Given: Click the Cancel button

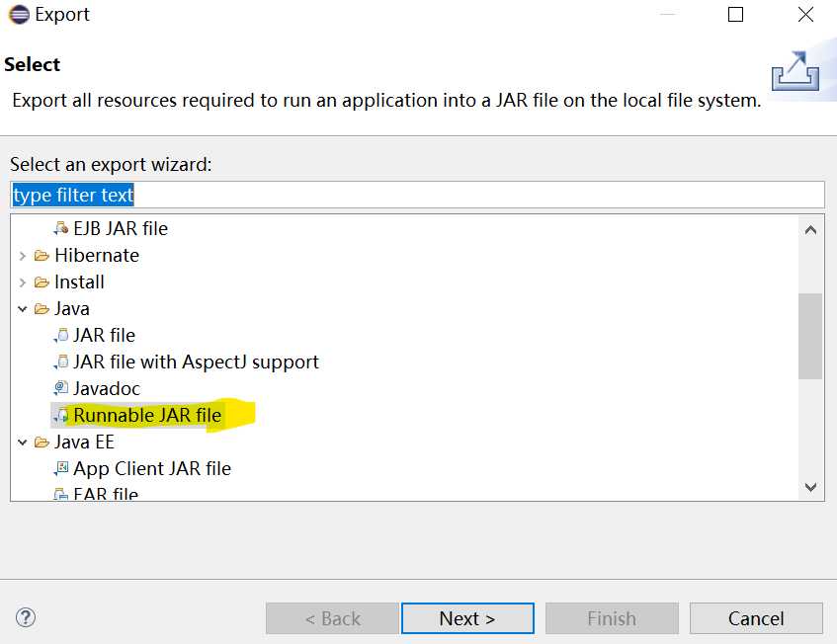Looking at the screenshot, I should coord(756,618).
